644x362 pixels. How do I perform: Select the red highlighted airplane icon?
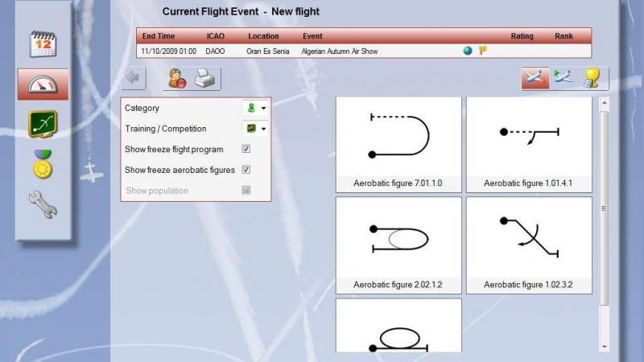(534, 78)
